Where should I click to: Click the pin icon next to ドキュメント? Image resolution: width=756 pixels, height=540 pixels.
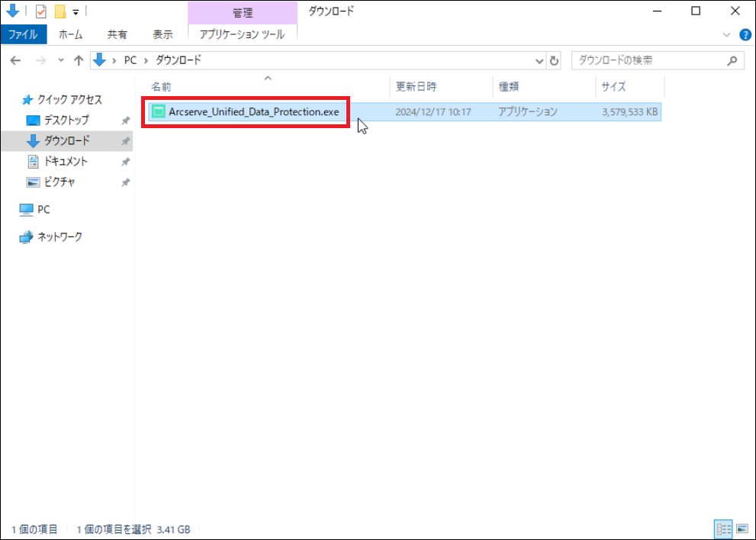[x=125, y=162]
